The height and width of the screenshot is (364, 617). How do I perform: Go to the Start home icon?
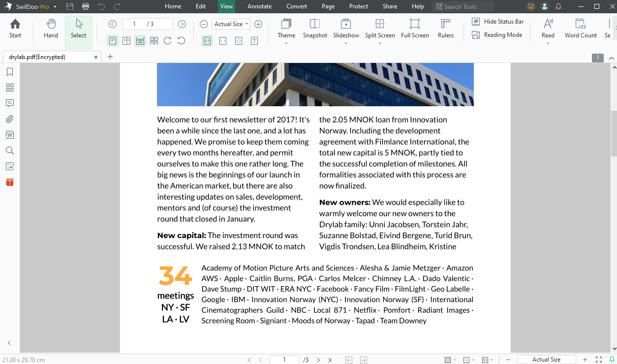[15, 29]
